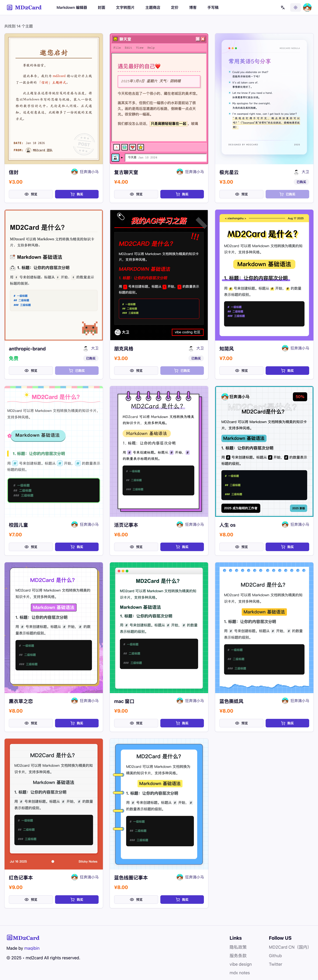Click the eye icon on 蓝色线圈记事本's preview button
This screenshot has width=318, height=980.
click(x=132, y=899)
